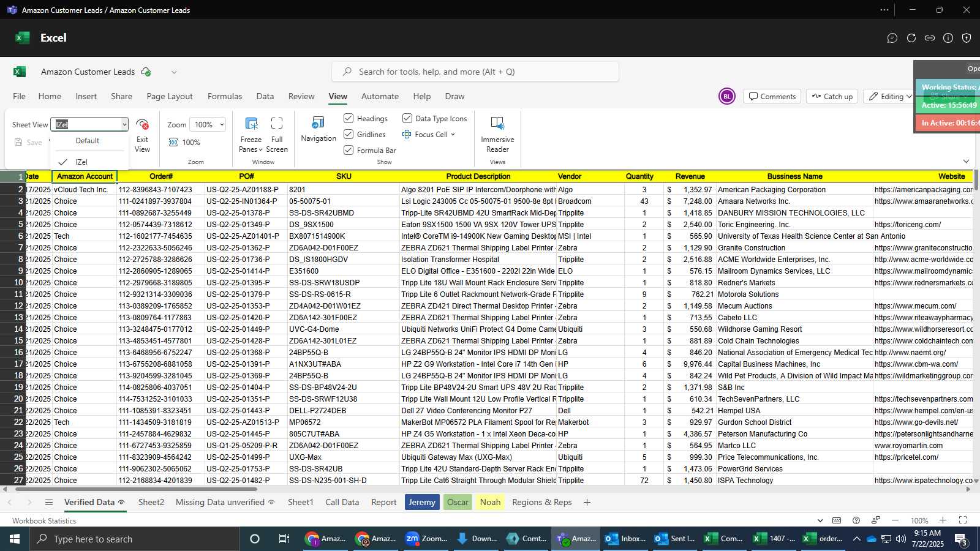Click zoom in plus in status bar
Image resolution: width=980 pixels, height=551 pixels.
(x=943, y=520)
